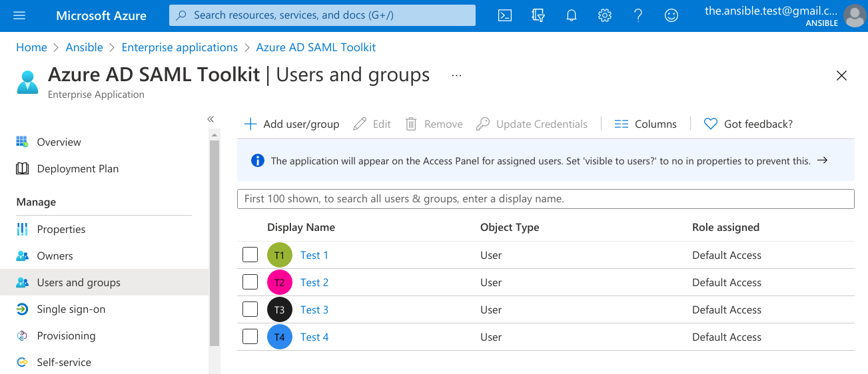Follow the arrow on the info banner

tap(822, 160)
